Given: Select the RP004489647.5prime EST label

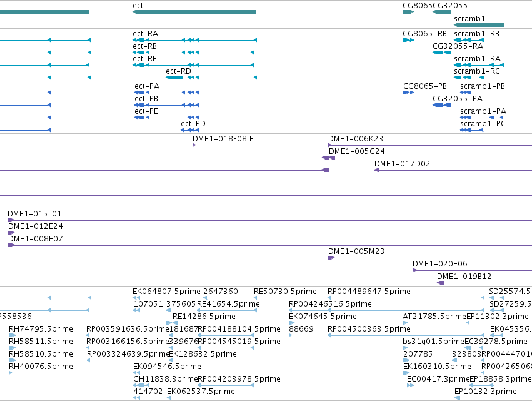Looking at the screenshot, I should pos(369,292).
